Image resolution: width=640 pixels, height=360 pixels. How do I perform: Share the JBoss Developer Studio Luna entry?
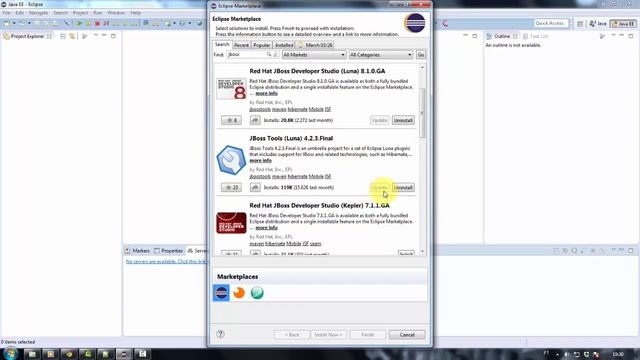click(x=255, y=120)
